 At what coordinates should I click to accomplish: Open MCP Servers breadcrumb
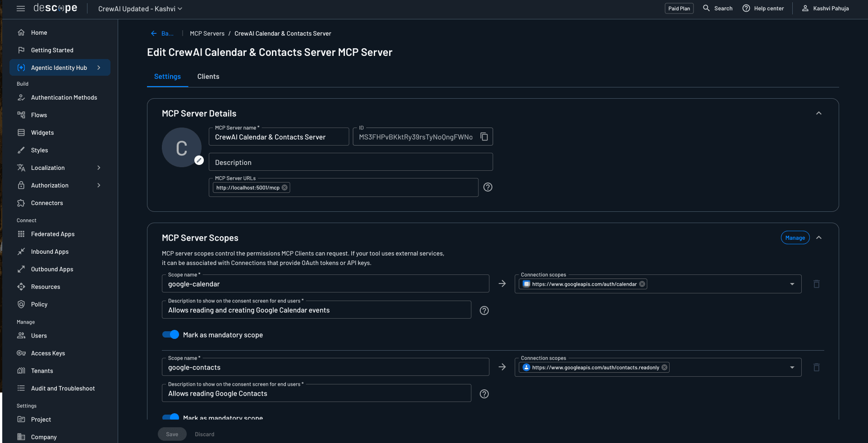[x=207, y=33]
